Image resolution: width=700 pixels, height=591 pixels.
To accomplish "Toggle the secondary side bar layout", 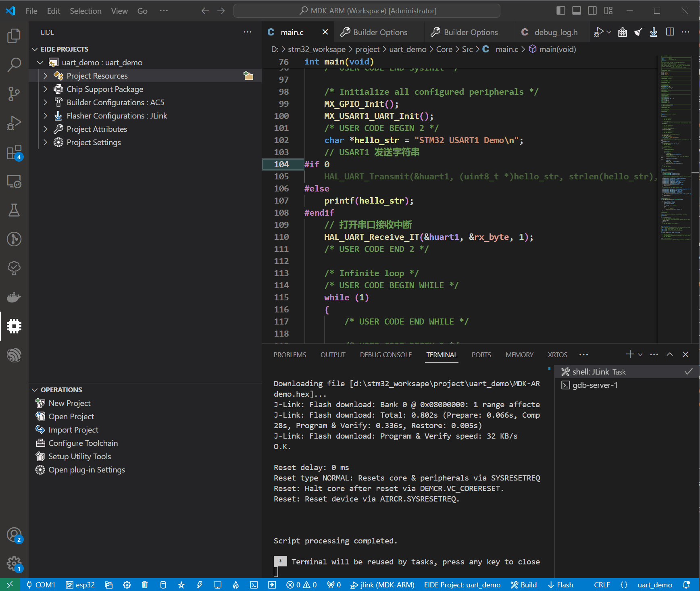I will coord(592,11).
